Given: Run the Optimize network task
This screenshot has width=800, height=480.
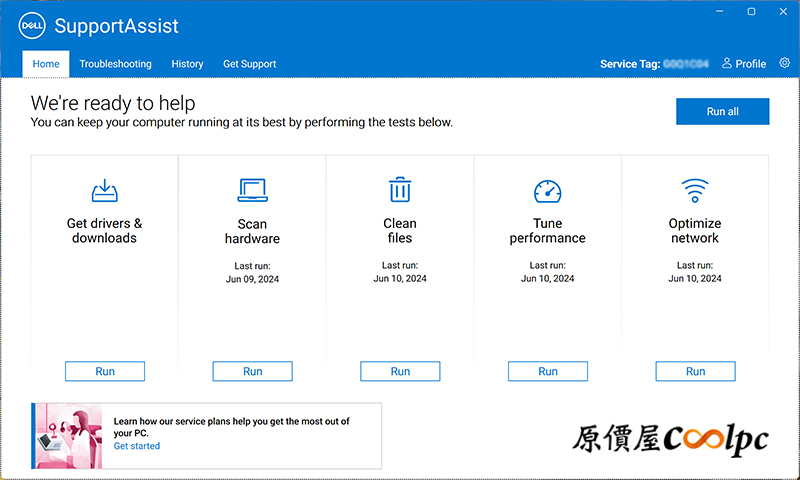Looking at the screenshot, I should point(695,371).
